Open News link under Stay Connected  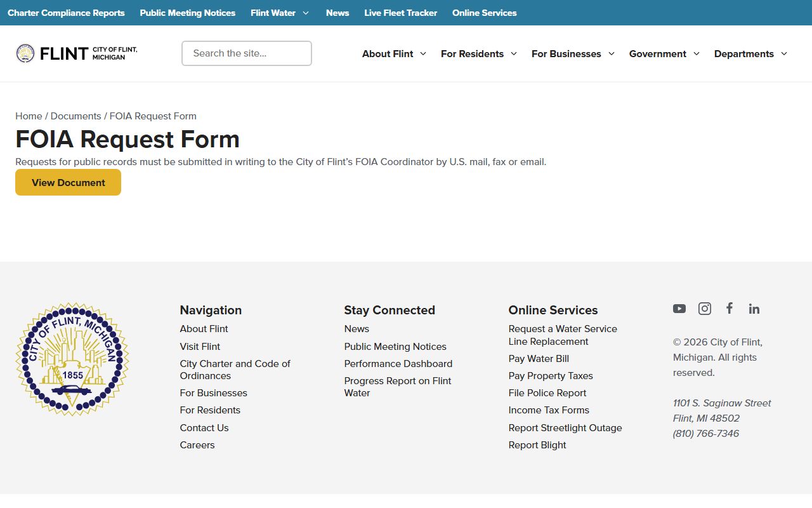point(357,329)
